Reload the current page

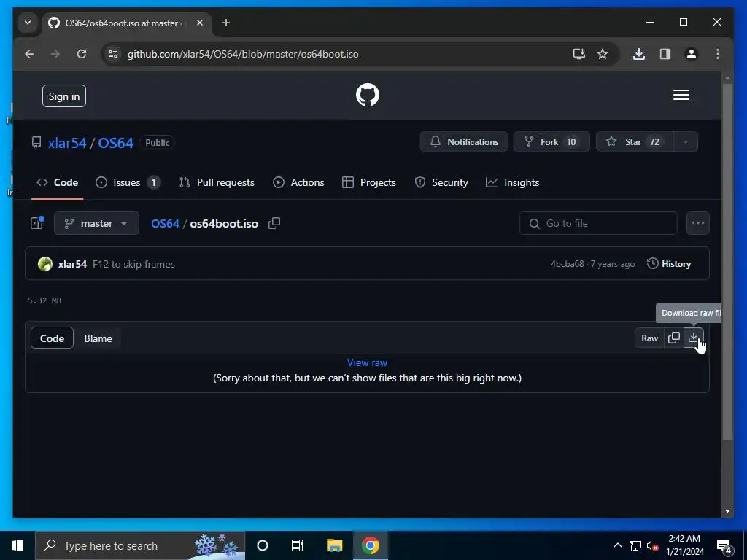pyautogui.click(x=82, y=54)
